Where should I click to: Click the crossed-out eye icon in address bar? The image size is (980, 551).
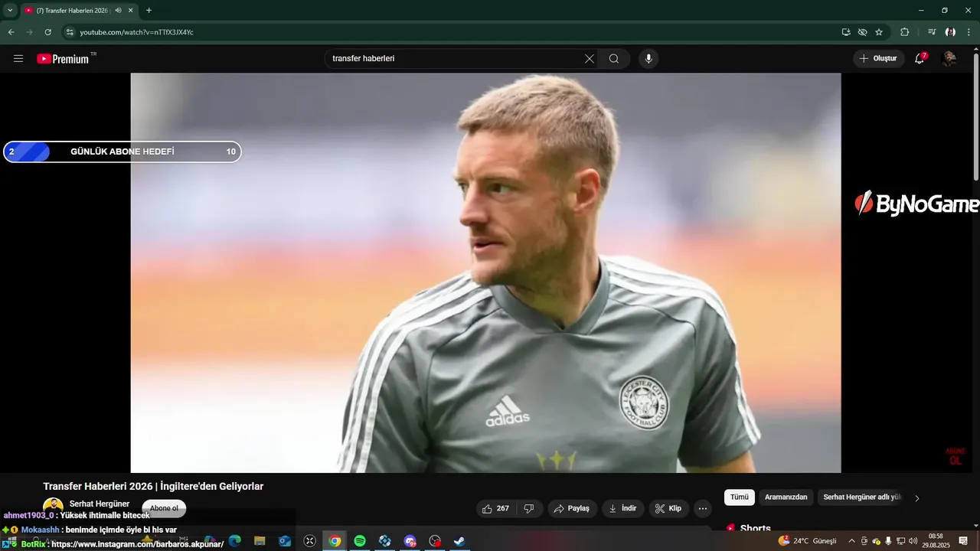pos(862,32)
